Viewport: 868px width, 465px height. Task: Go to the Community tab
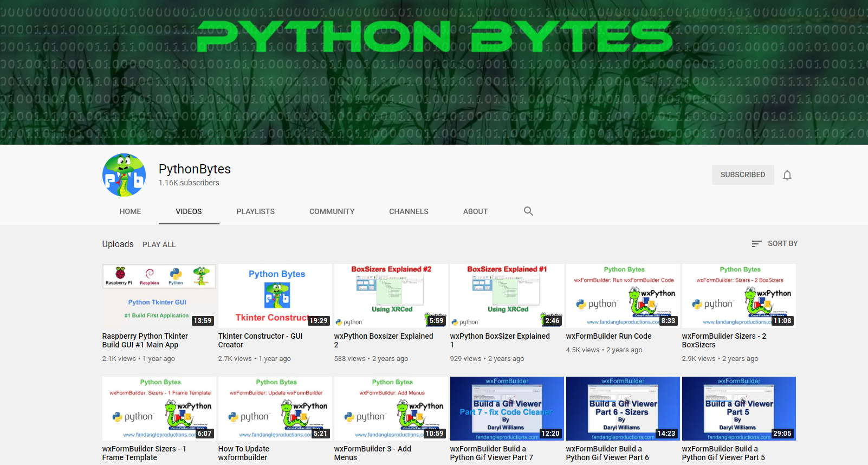pos(332,211)
